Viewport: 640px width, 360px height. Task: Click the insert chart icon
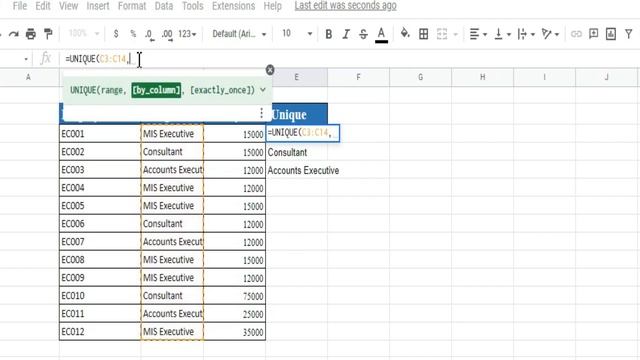click(611, 34)
